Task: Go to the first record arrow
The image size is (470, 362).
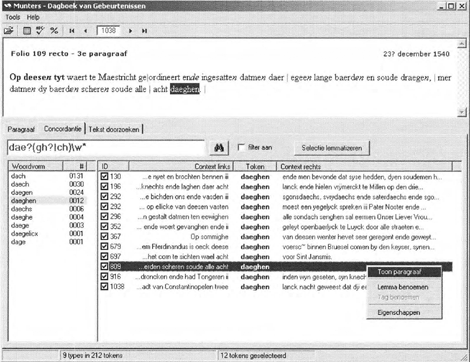Action: click(x=72, y=31)
